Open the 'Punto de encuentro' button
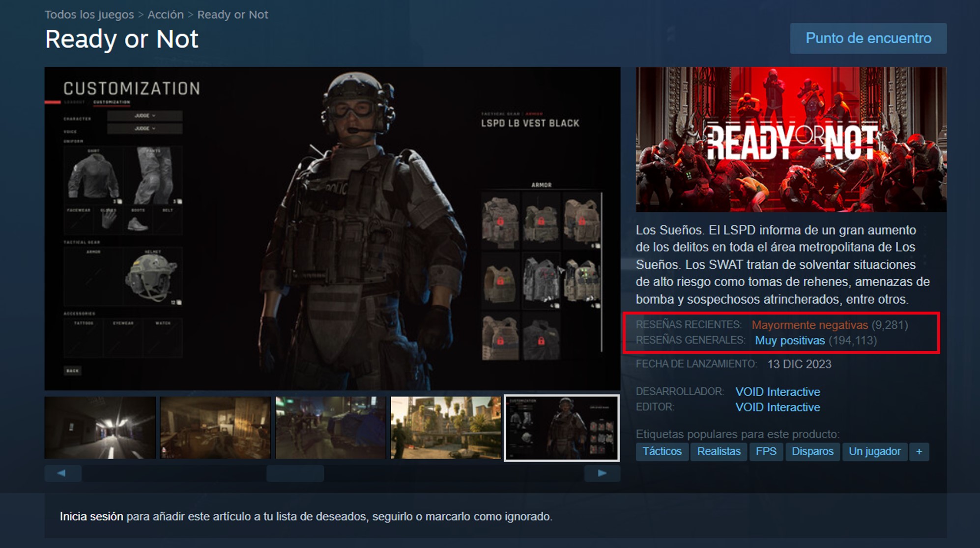The width and height of the screenshot is (980, 548). 868,38
